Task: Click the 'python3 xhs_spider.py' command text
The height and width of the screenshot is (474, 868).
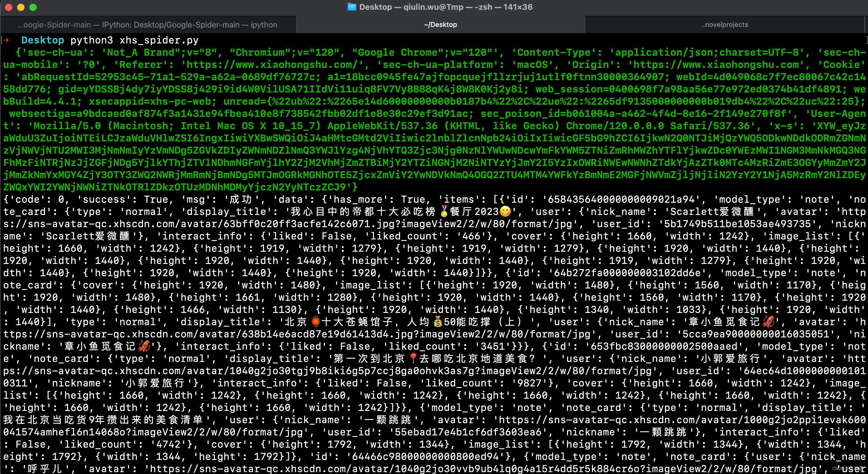Action: pyautogui.click(x=134, y=40)
